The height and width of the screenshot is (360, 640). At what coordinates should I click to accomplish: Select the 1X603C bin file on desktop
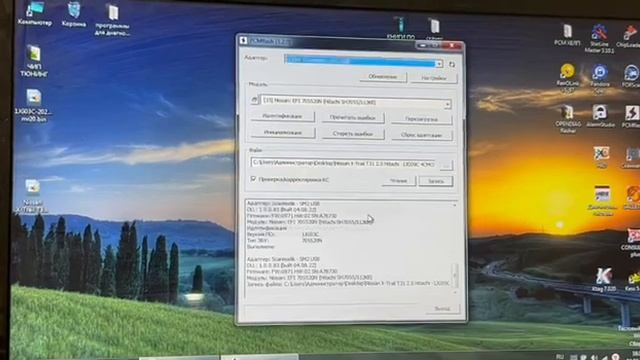33,105
